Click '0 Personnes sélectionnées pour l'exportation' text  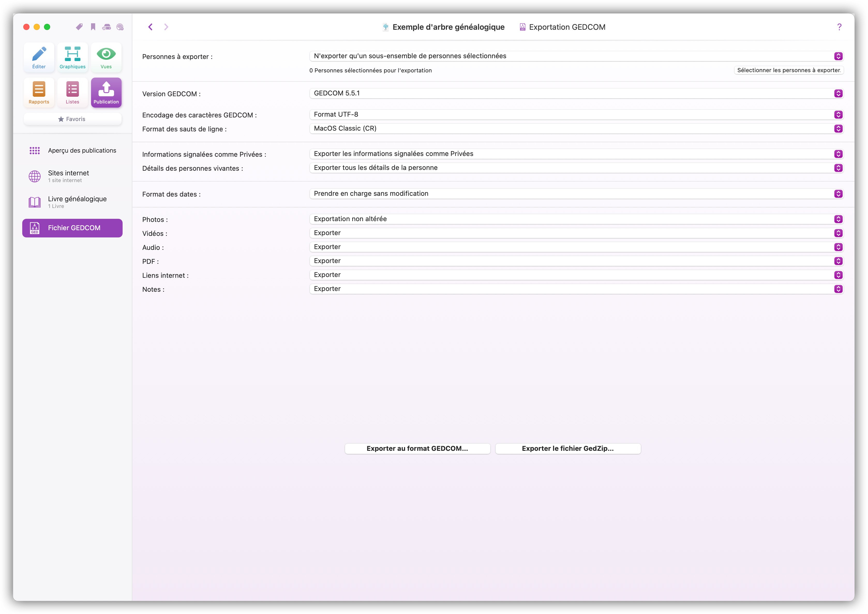(x=370, y=70)
